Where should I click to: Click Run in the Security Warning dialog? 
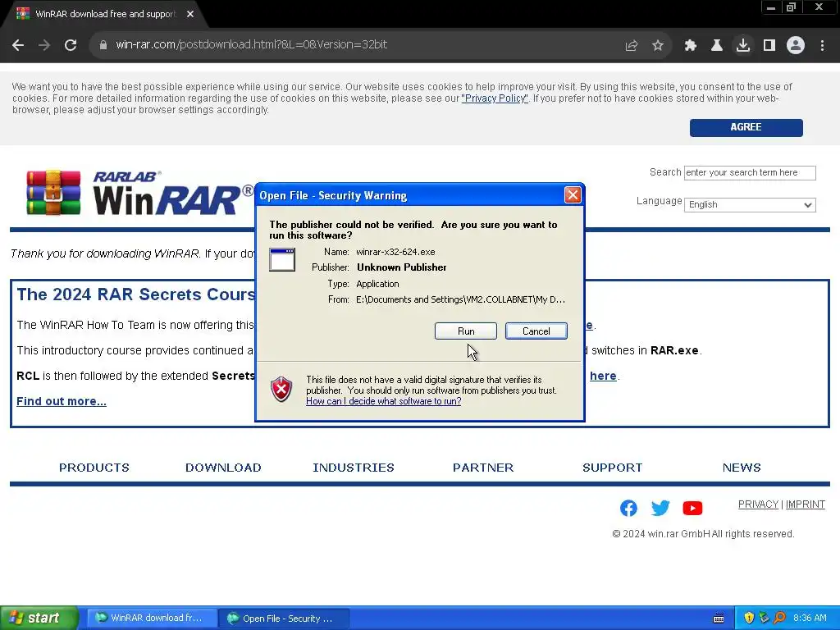tap(466, 331)
